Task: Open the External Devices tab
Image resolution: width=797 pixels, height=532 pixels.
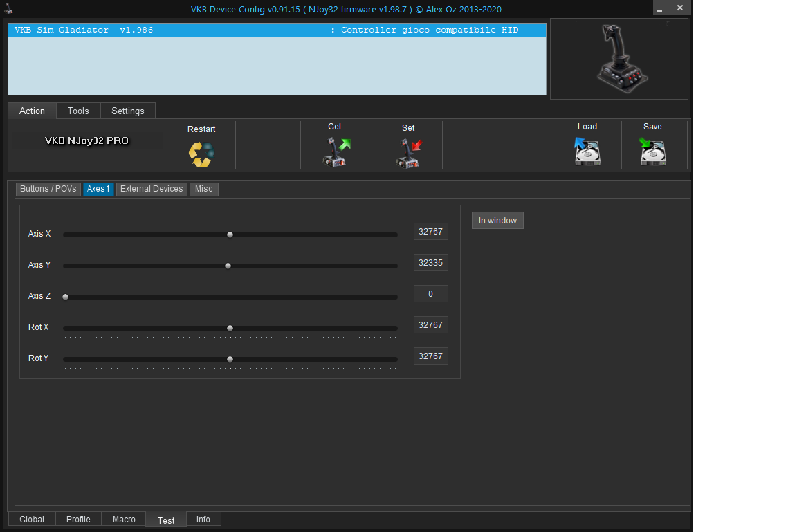Action: click(152, 189)
